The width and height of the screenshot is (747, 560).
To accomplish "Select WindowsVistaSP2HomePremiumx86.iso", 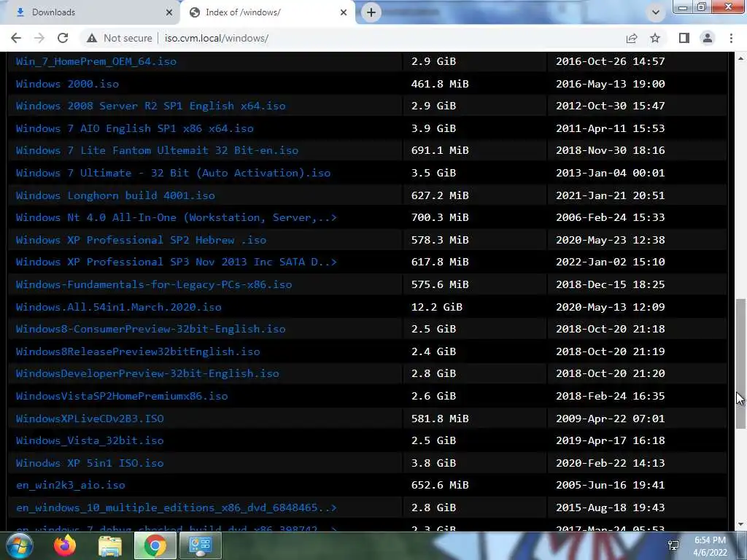I will point(122,396).
